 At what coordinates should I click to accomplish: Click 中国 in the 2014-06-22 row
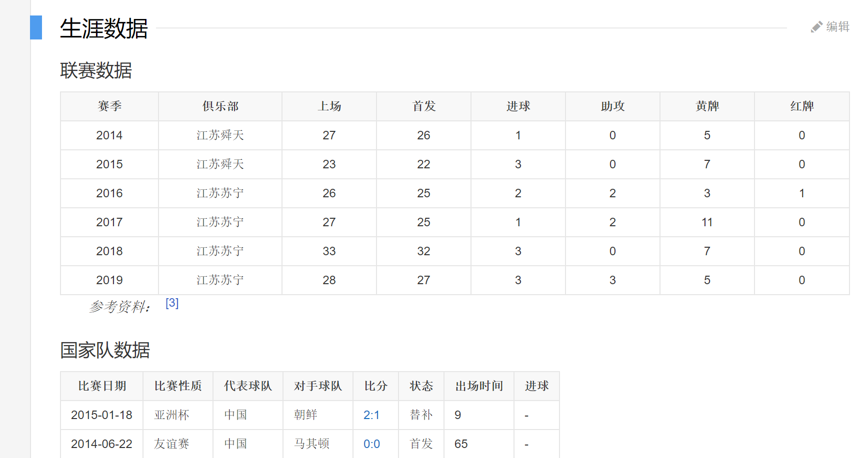pyautogui.click(x=235, y=444)
